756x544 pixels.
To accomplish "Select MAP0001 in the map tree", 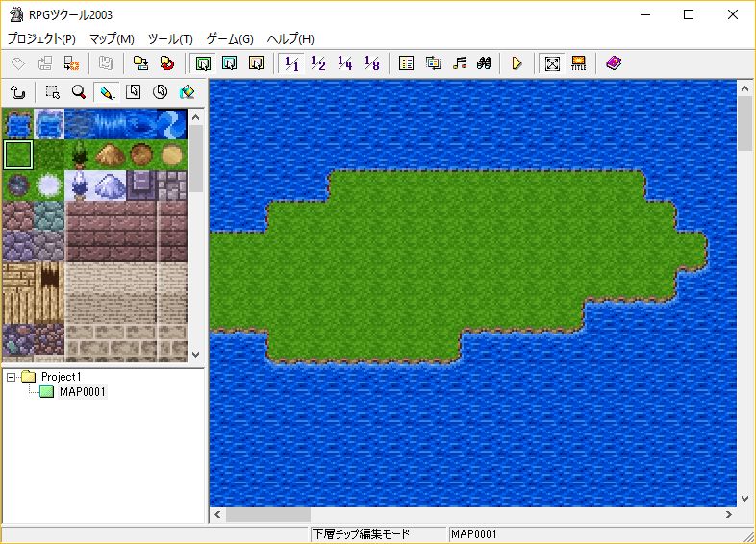I will click(83, 392).
